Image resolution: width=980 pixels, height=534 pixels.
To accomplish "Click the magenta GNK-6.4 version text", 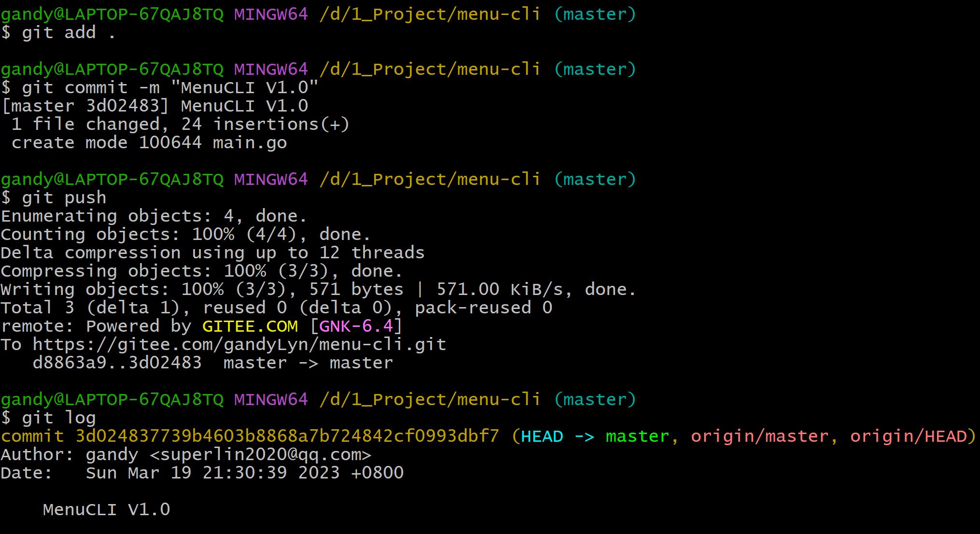I will tap(356, 326).
